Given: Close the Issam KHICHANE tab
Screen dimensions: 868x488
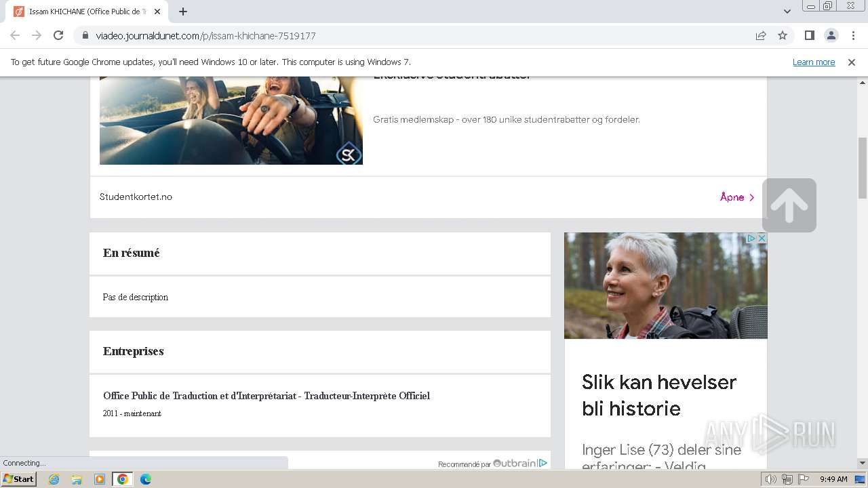Looking at the screenshot, I should tap(158, 12).
